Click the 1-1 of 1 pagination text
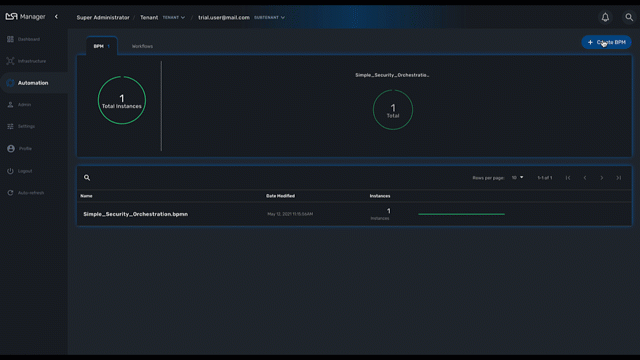The width and height of the screenshot is (640, 360). coord(545,178)
